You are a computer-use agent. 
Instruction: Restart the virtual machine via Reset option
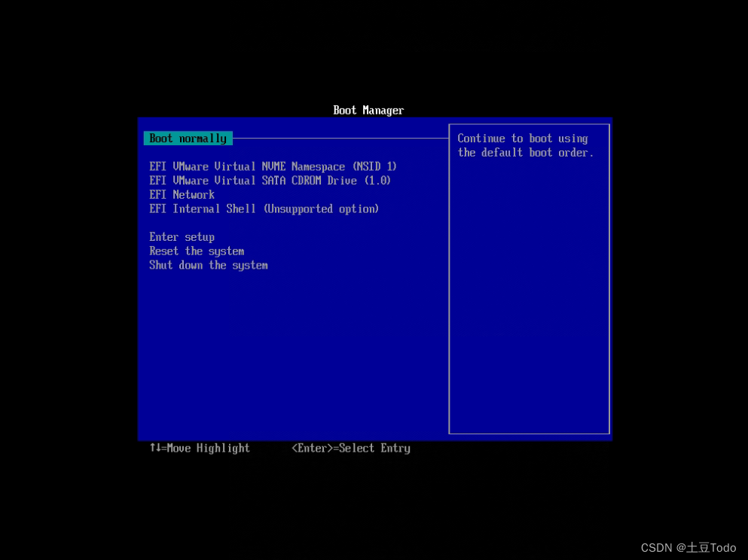pyautogui.click(x=197, y=251)
